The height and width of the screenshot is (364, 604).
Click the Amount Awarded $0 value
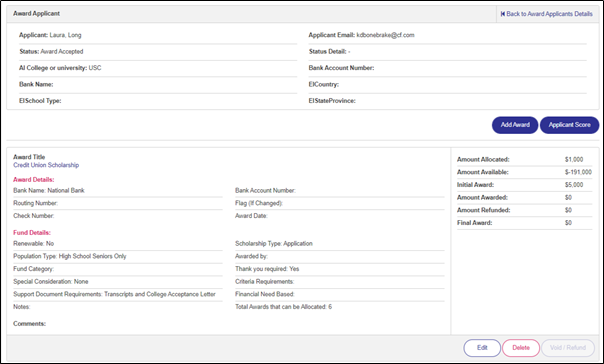pyautogui.click(x=568, y=197)
